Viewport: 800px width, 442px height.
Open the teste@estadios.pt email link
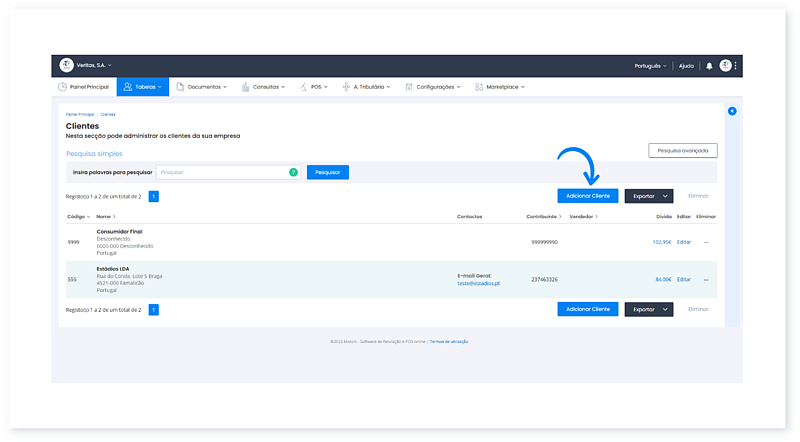478,283
